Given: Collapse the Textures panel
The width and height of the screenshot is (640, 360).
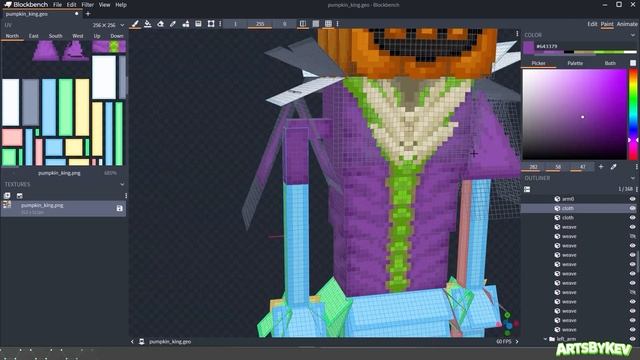Looking at the screenshot, I should 122,184.
